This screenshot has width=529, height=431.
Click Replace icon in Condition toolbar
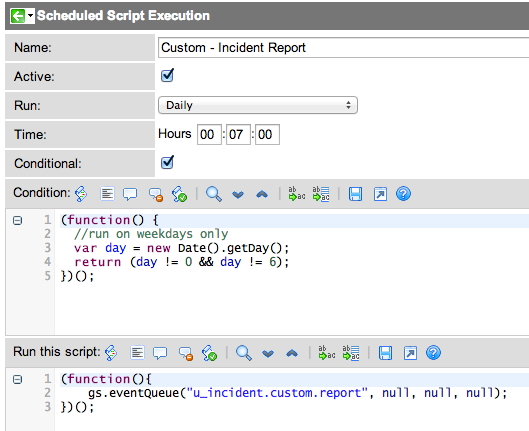click(x=297, y=194)
